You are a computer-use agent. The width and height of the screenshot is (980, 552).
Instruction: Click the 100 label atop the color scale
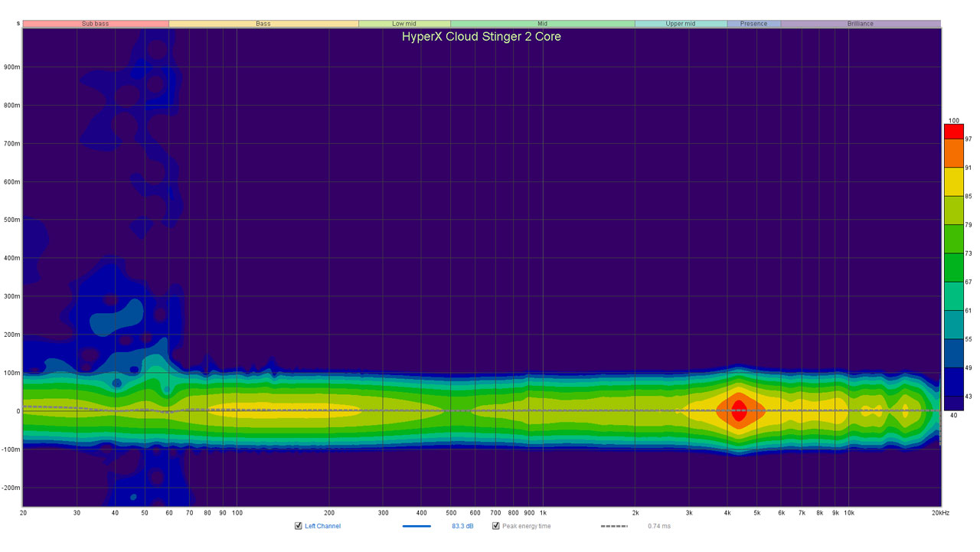(x=954, y=121)
